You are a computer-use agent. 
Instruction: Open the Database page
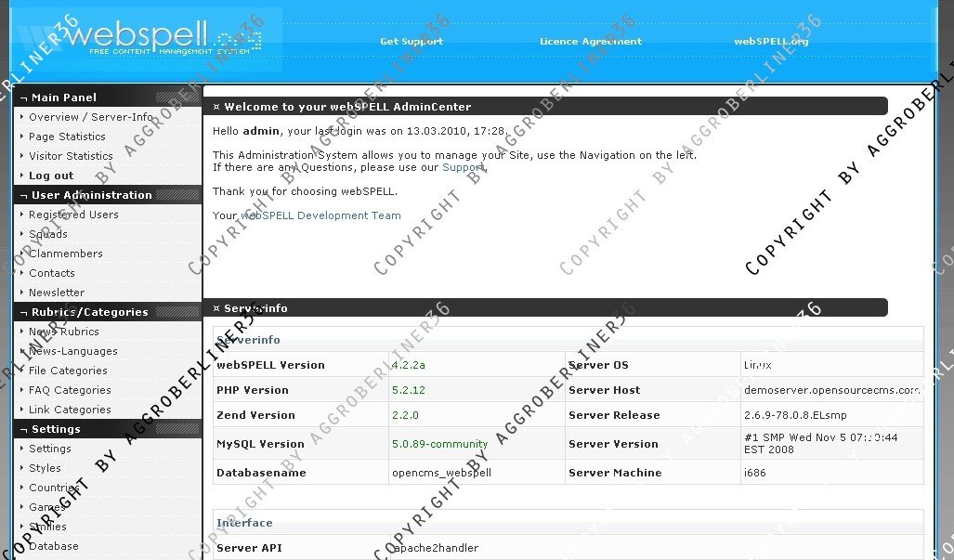pos(54,545)
